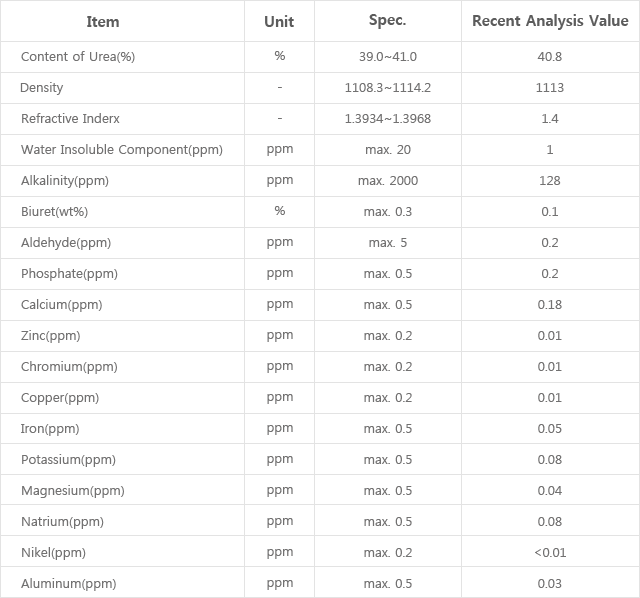Select the Density spec 1108.3~1114.2
The width and height of the screenshot is (640, 598).
pos(388,88)
